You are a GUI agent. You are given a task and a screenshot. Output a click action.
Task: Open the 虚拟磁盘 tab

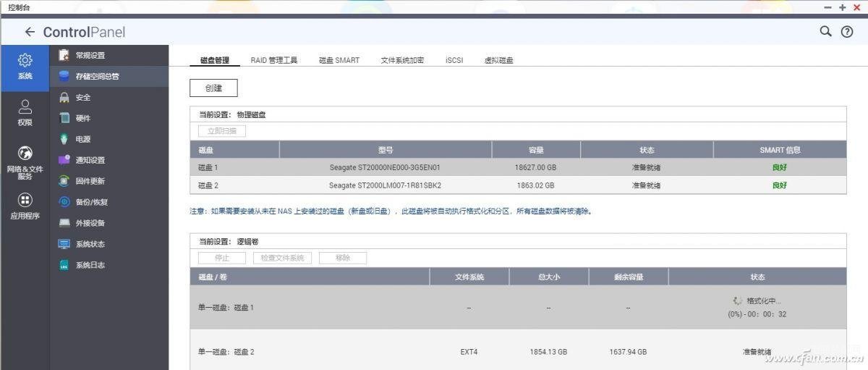(x=499, y=60)
